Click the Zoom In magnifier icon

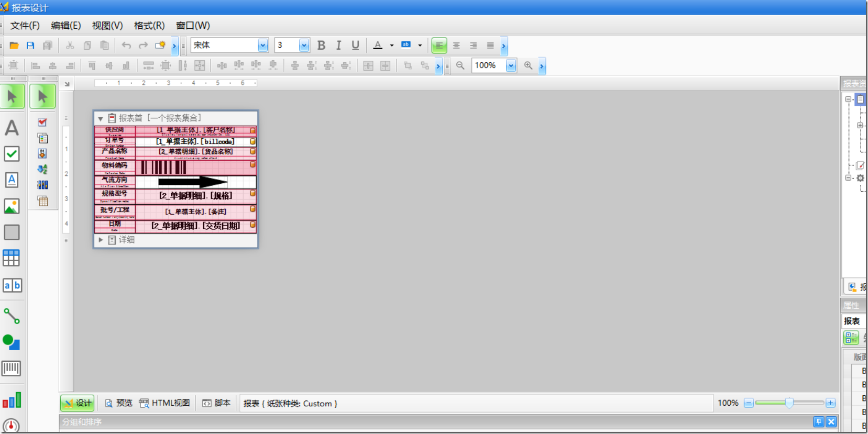pyautogui.click(x=528, y=65)
